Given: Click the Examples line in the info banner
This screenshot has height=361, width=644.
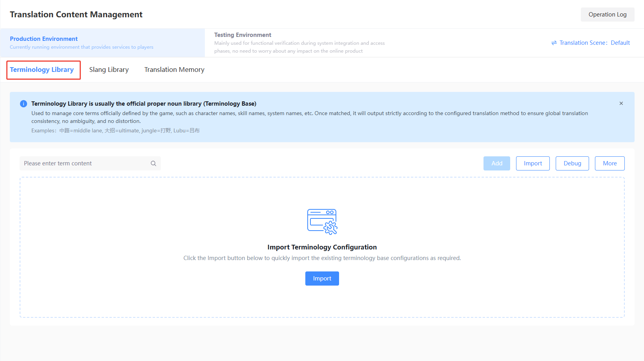Looking at the screenshot, I should pos(115,130).
